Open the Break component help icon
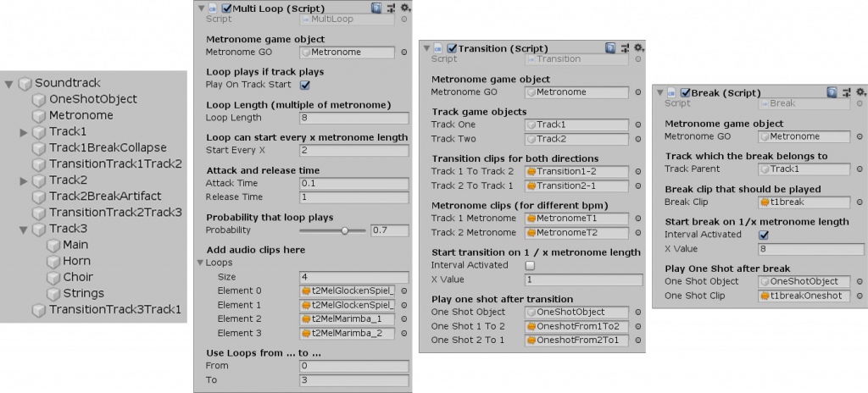The width and height of the screenshot is (868, 393). click(831, 92)
